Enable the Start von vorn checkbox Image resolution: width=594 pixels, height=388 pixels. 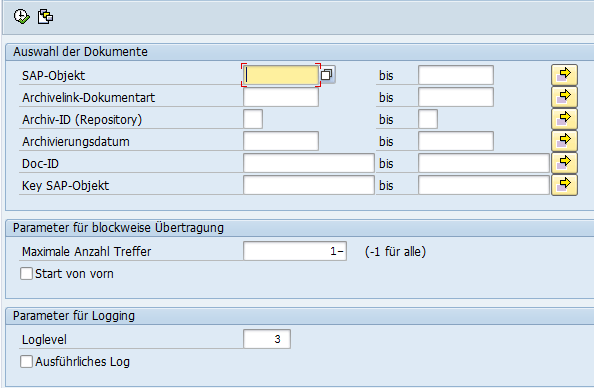coord(26,274)
